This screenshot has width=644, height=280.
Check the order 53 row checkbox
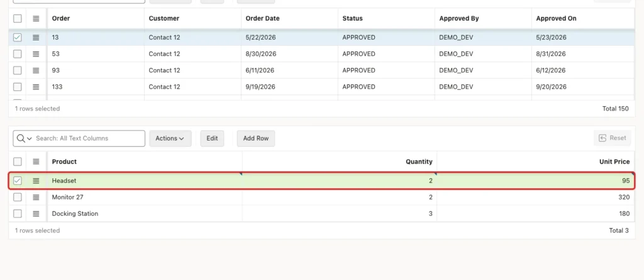[17, 54]
